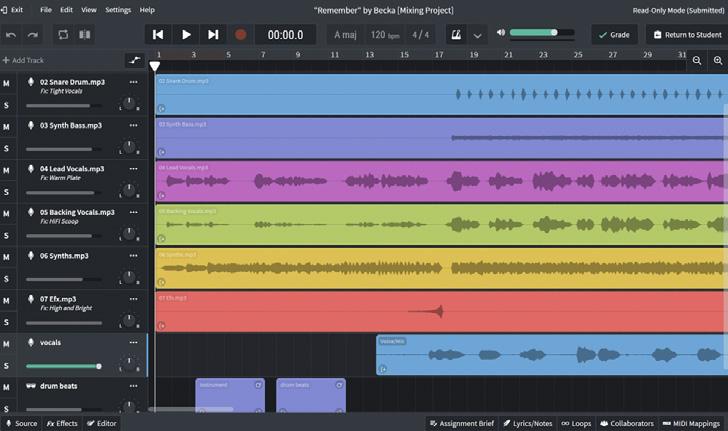Switch to the Fx Effects tab
The height and width of the screenshot is (431, 728).
tap(62, 423)
